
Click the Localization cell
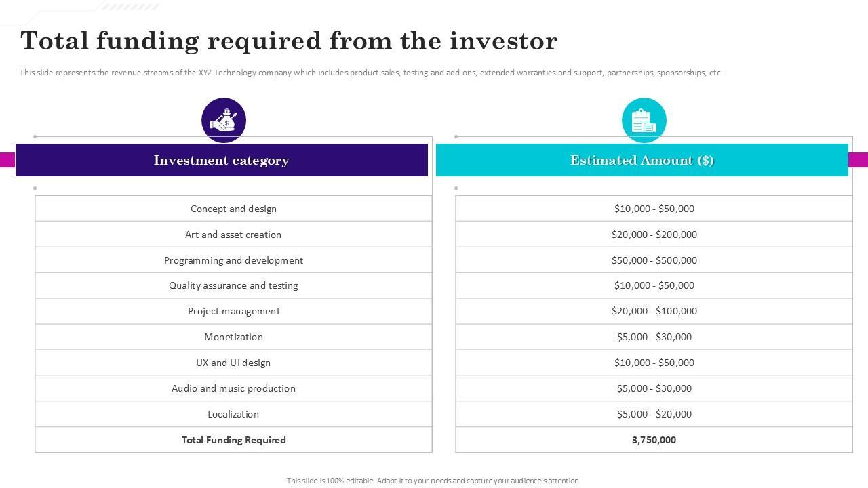[233, 414]
